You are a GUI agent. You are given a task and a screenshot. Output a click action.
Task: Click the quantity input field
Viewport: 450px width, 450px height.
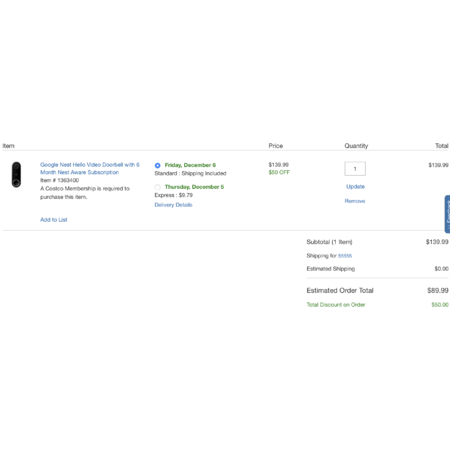click(x=355, y=169)
